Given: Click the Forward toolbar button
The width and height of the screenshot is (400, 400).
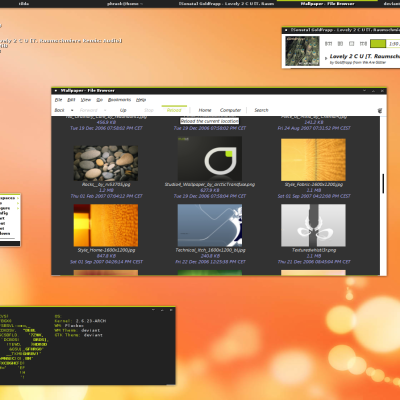Looking at the screenshot, I should click(x=88, y=110).
